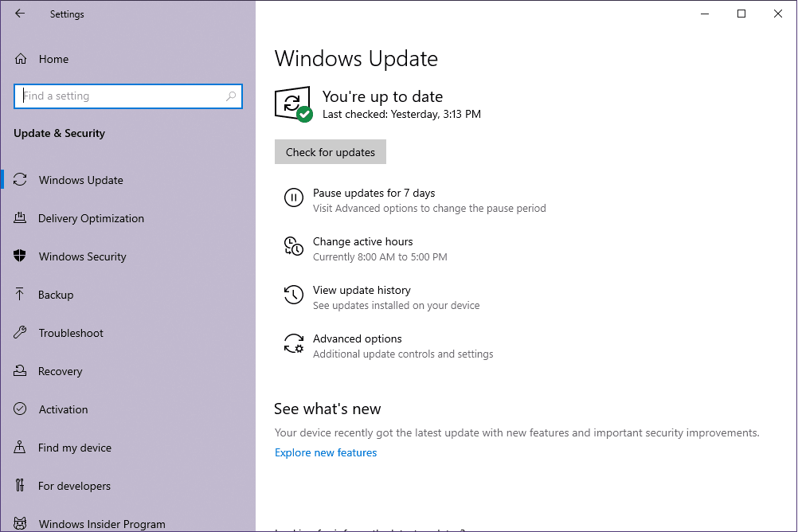Click the Activation checkmark circle icon

[x=20, y=409]
